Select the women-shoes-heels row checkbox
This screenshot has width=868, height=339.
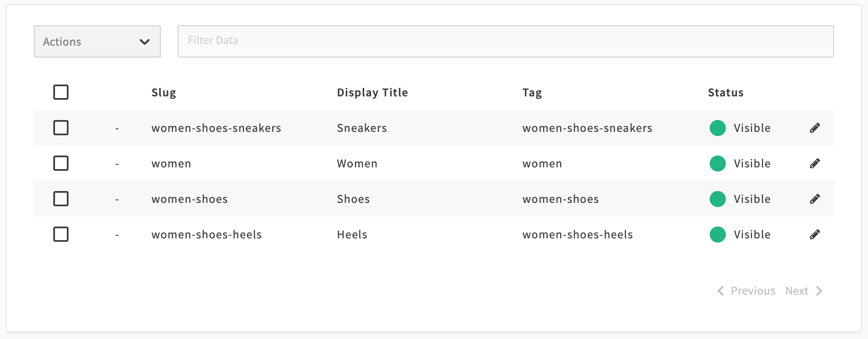(61, 234)
